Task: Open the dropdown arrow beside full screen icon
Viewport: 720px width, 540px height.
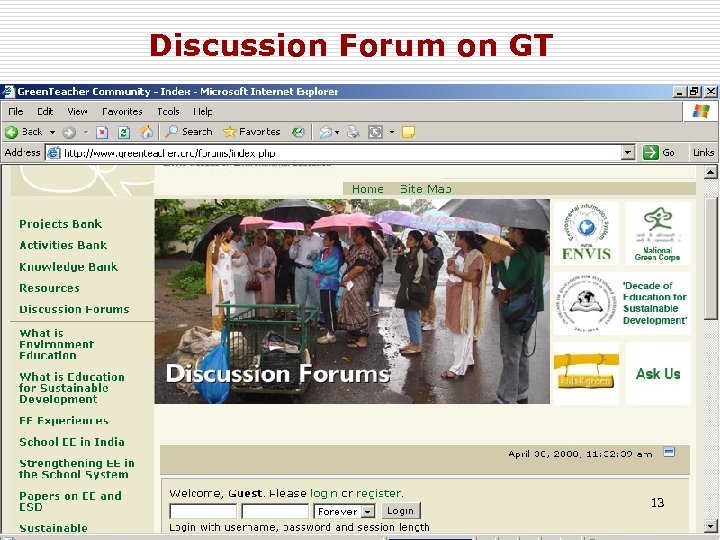Action: 392,132
